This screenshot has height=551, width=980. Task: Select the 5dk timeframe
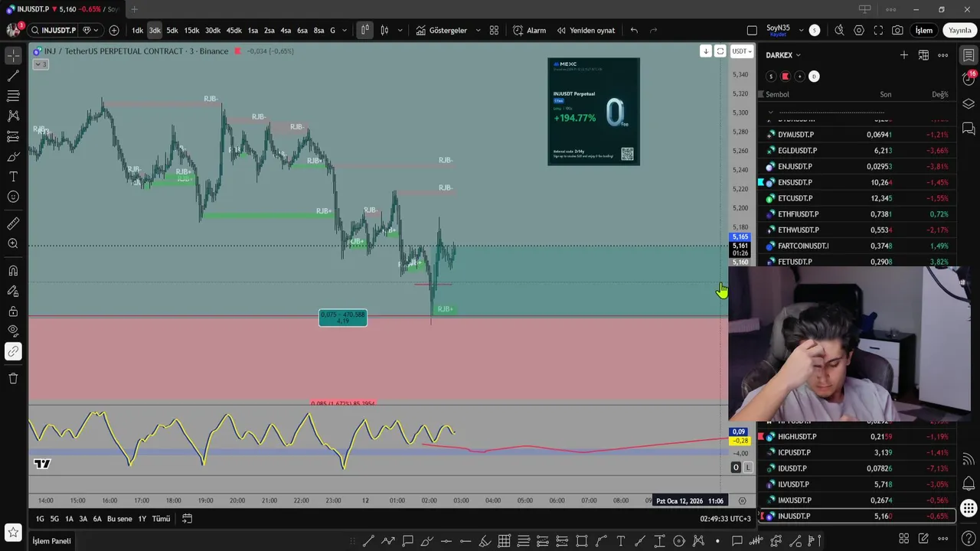click(172, 31)
